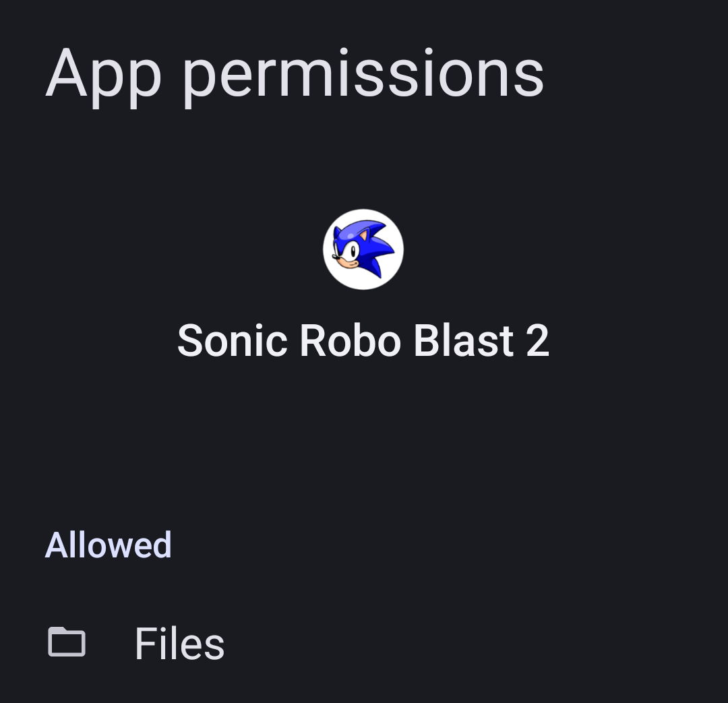Screen dimensions: 728x703
Task: Click the Sonic Robo Blast 2 app icon
Action: [363, 249]
